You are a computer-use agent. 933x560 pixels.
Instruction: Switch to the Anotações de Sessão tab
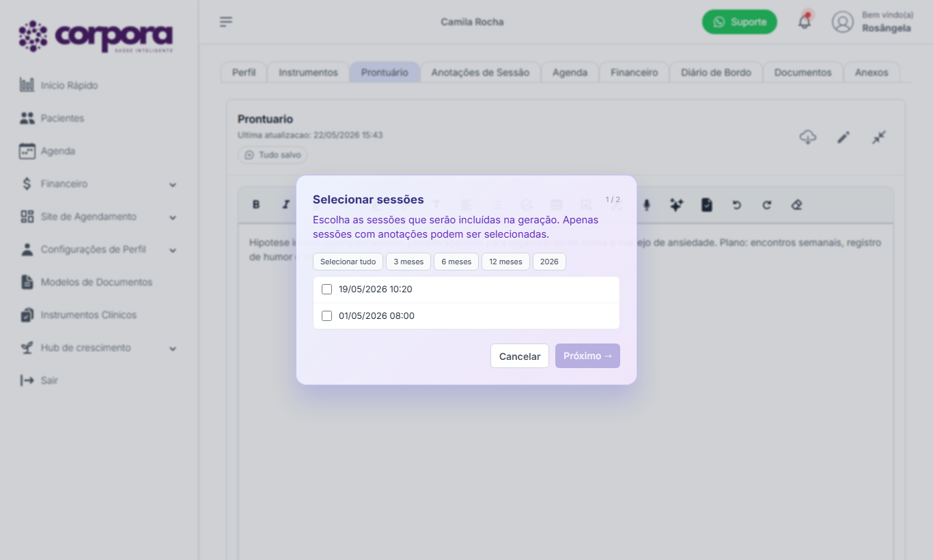[x=480, y=72]
